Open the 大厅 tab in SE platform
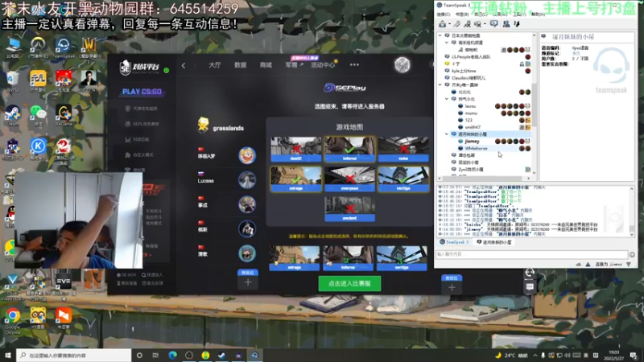644x362 pixels. coord(214,65)
